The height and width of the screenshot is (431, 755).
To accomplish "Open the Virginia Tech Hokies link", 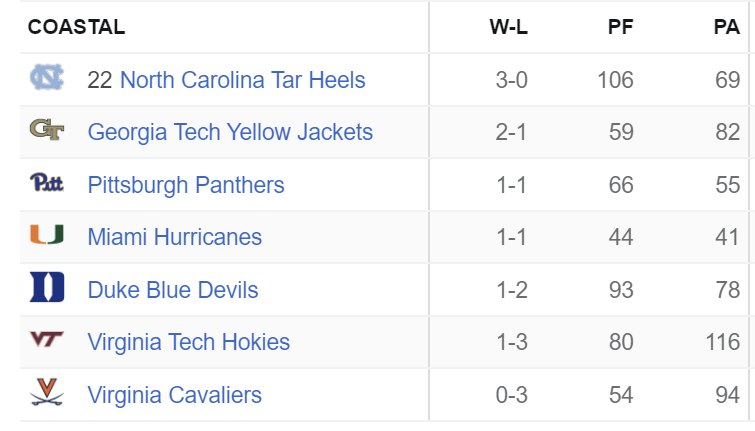I will [189, 342].
